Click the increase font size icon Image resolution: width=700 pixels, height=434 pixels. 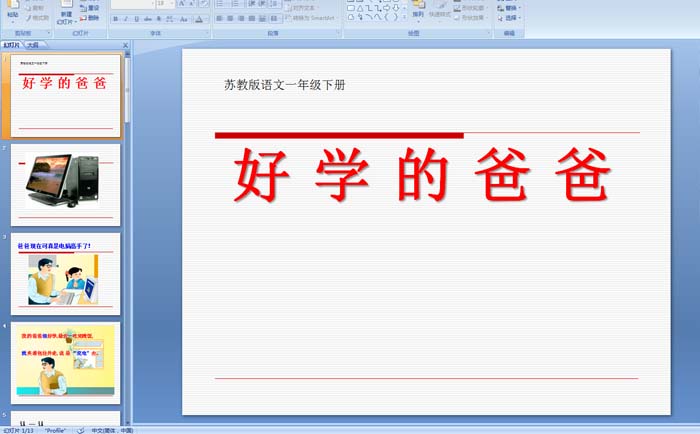[x=182, y=4]
